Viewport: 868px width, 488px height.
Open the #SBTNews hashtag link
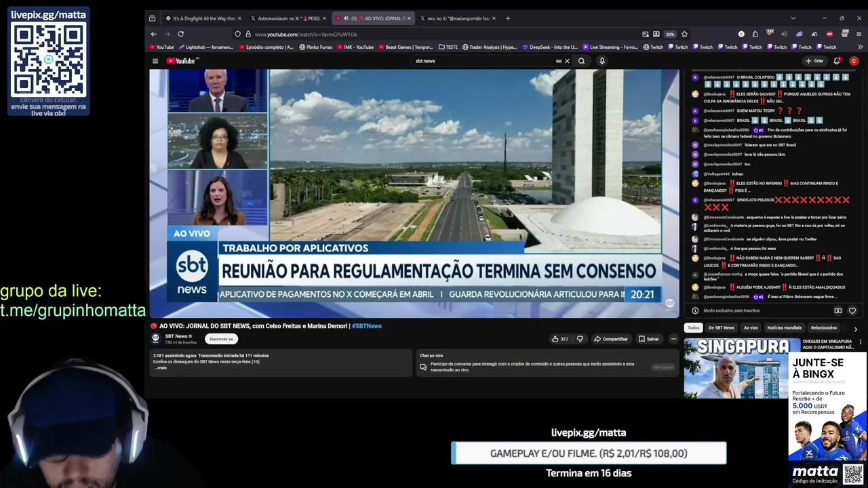coord(367,326)
